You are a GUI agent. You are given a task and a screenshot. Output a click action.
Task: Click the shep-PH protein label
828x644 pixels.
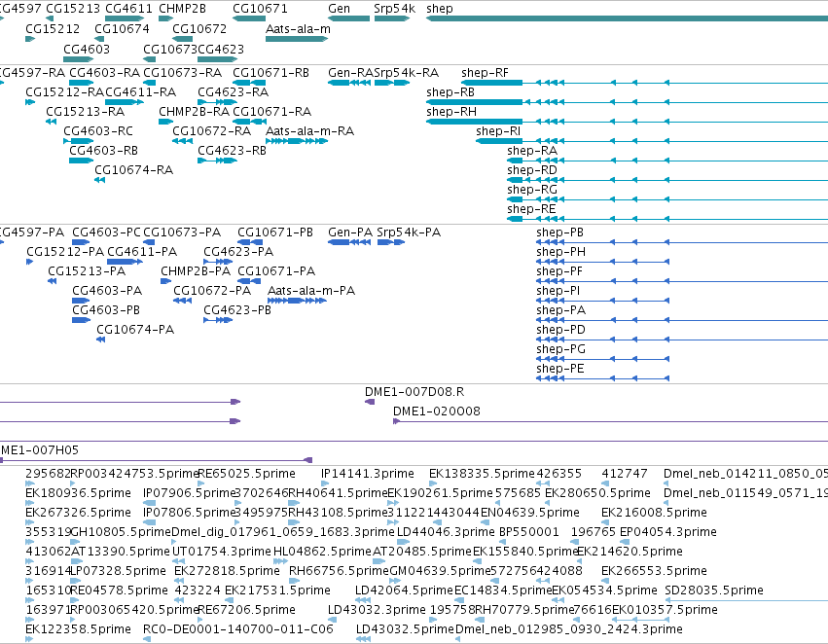pos(560,252)
